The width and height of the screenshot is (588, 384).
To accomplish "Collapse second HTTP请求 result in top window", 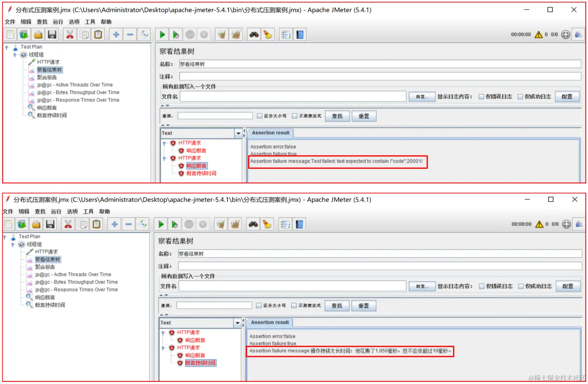I will click(164, 158).
